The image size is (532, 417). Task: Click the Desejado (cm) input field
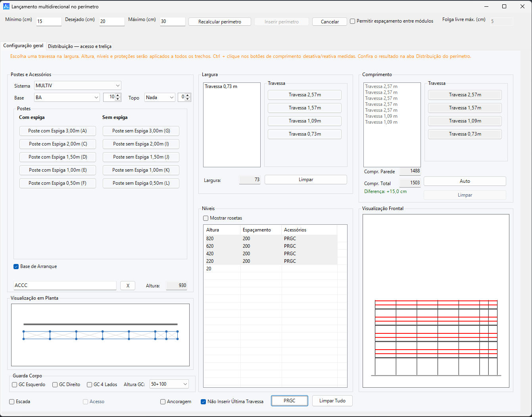[x=112, y=21]
